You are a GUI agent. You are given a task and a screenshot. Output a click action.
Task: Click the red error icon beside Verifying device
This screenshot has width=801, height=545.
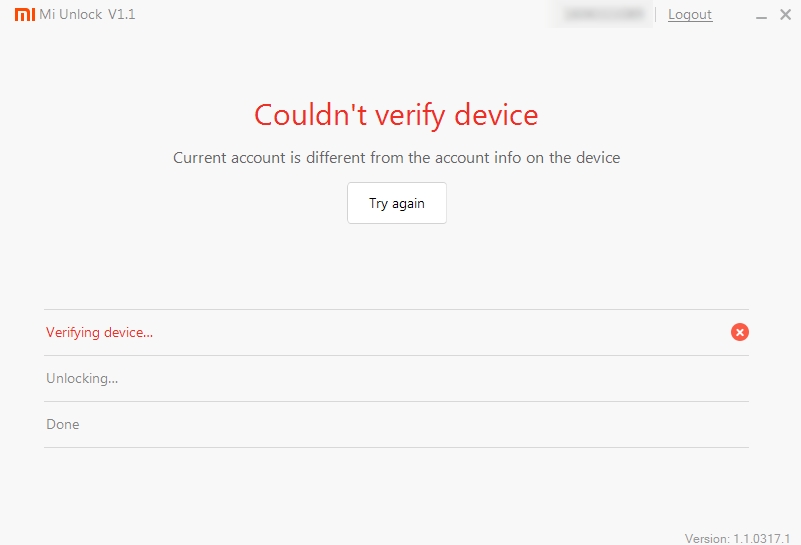pyautogui.click(x=740, y=332)
